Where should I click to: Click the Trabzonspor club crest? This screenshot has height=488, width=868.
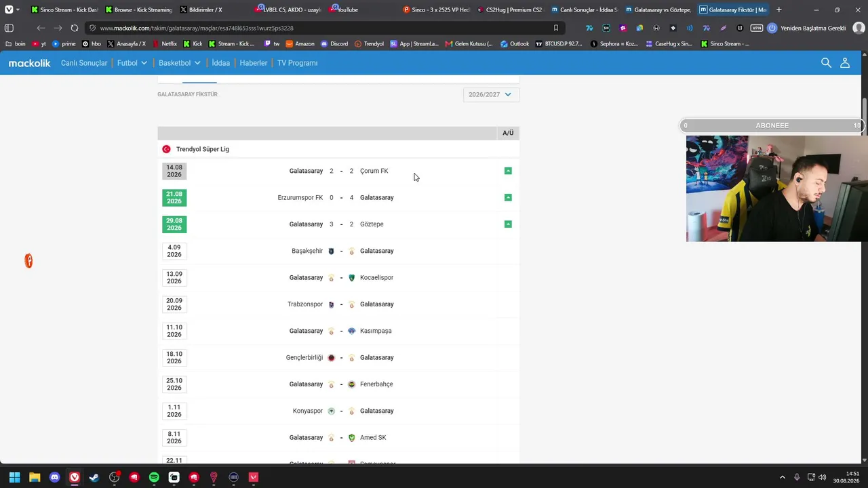(331, 304)
